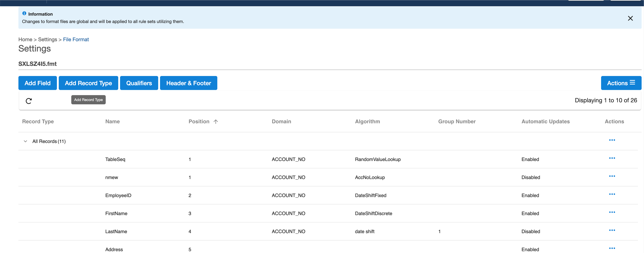This screenshot has width=644, height=253.
Task: Open Header & Footer settings
Action: point(189,83)
